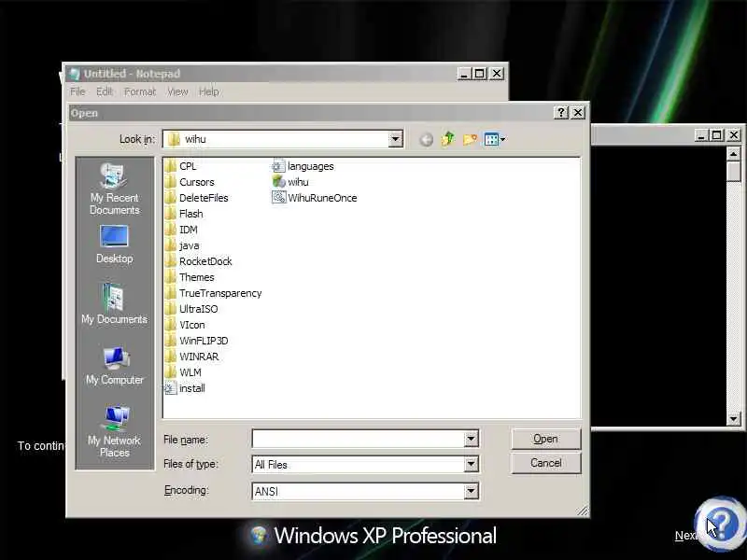The width and height of the screenshot is (747, 560).
Task: Go up one folder level
Action: (448, 139)
